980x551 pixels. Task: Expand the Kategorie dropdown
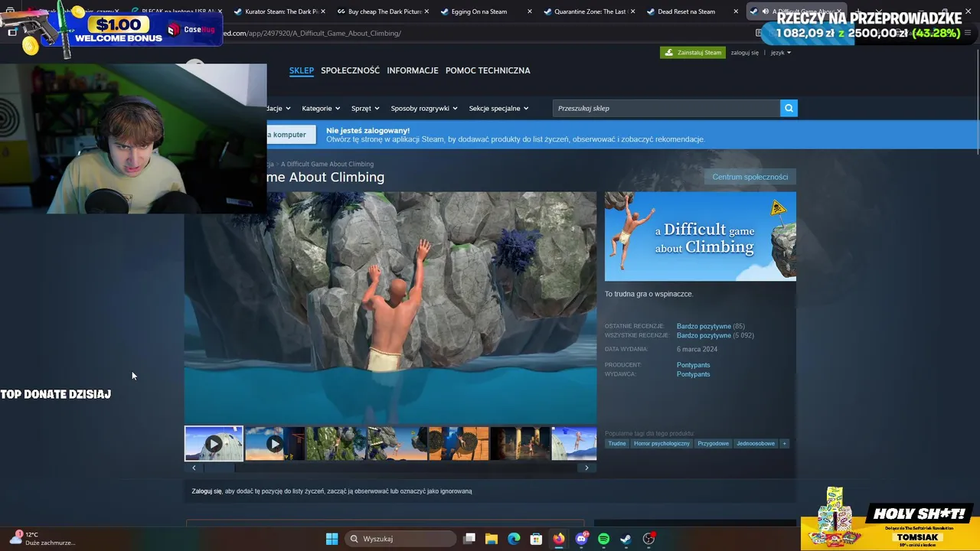click(320, 108)
